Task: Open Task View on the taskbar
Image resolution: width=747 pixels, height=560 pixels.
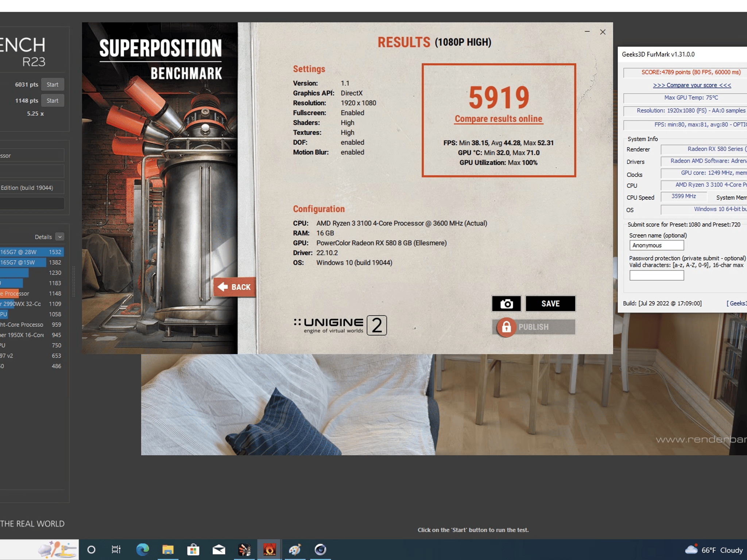Action: pyautogui.click(x=116, y=549)
